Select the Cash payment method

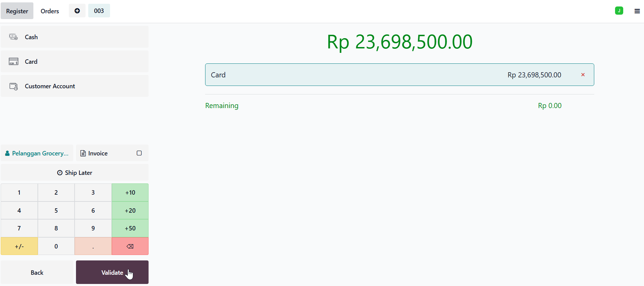point(74,37)
